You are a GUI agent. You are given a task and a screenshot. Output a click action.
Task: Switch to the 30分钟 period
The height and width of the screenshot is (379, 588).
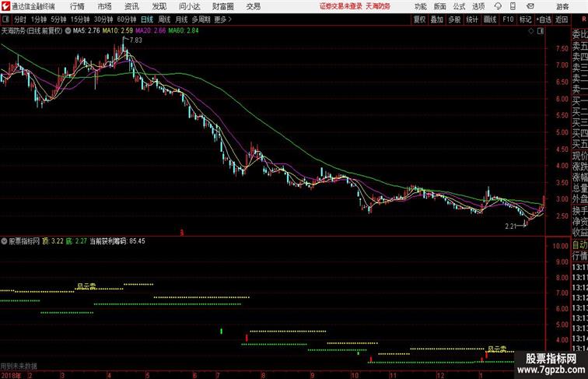[103, 19]
